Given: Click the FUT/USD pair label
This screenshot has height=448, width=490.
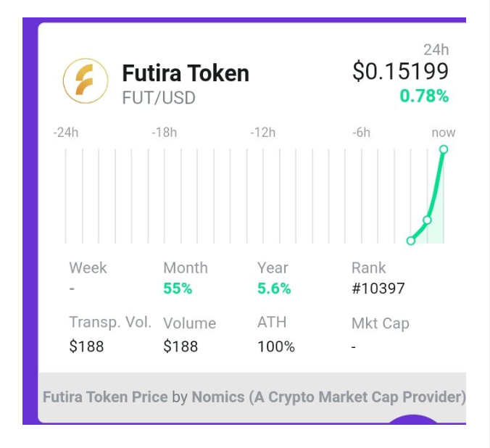Looking at the screenshot, I should 159,98.
